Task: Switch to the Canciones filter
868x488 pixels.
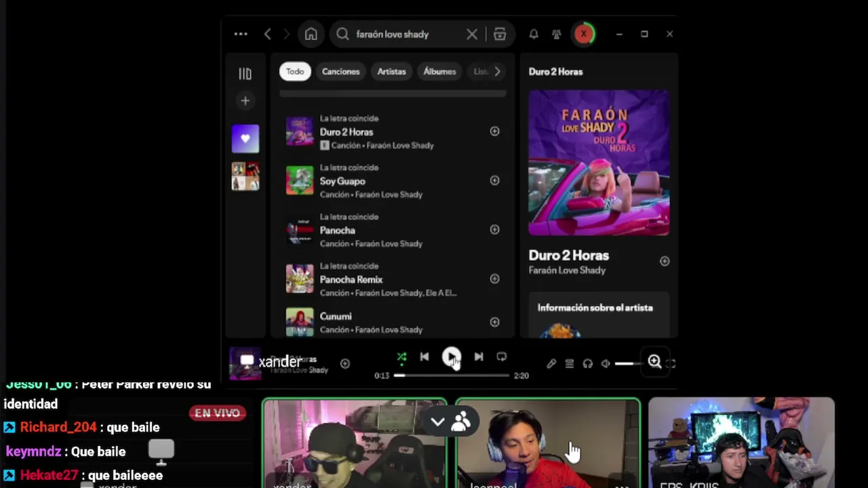Action: click(340, 71)
